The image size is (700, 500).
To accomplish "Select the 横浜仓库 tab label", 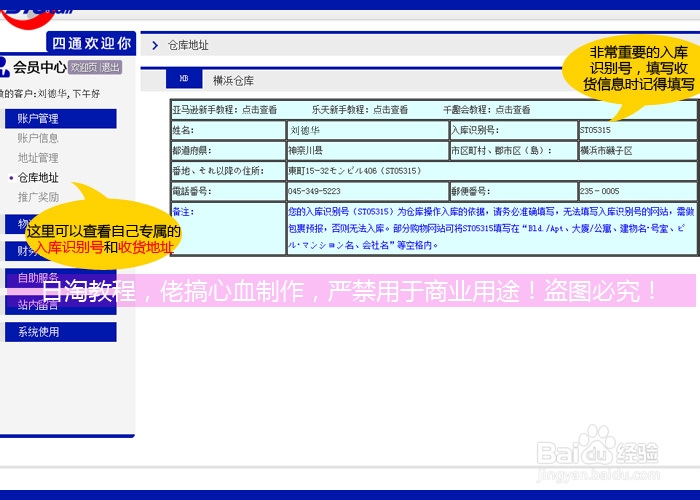I will pyautogui.click(x=233, y=81).
